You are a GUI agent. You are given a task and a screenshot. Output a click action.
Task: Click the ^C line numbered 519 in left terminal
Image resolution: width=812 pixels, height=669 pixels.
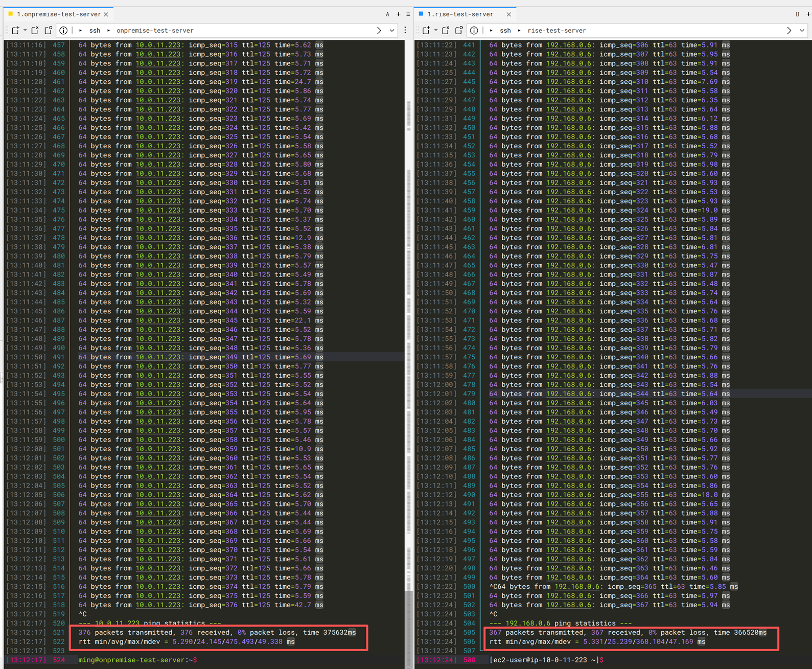83,614
